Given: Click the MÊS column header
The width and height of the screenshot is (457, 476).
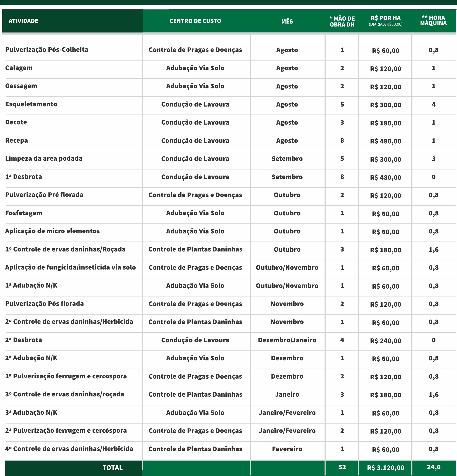Looking at the screenshot, I should click(x=287, y=21).
